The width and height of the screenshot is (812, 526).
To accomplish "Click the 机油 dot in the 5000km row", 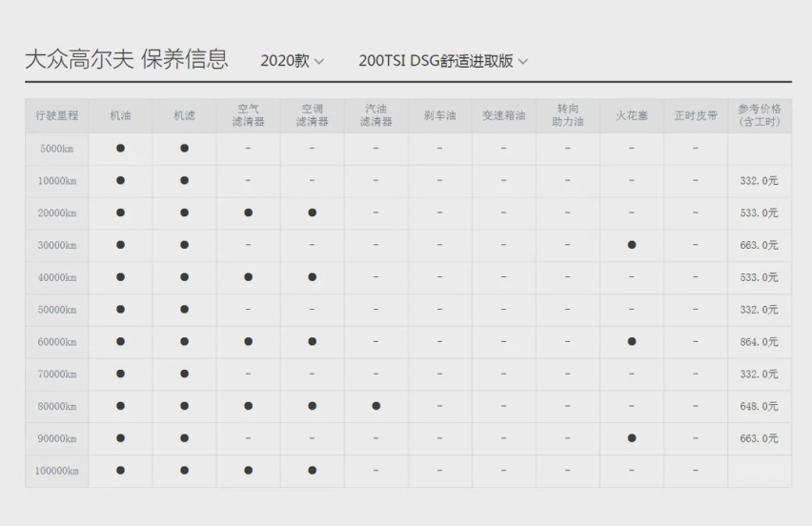I will 121,148.
